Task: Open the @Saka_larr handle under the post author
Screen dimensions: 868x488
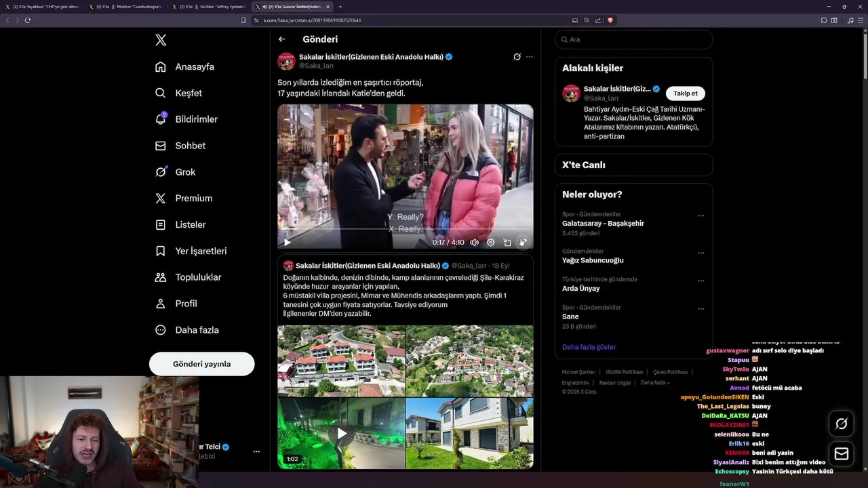Action: pos(317,66)
